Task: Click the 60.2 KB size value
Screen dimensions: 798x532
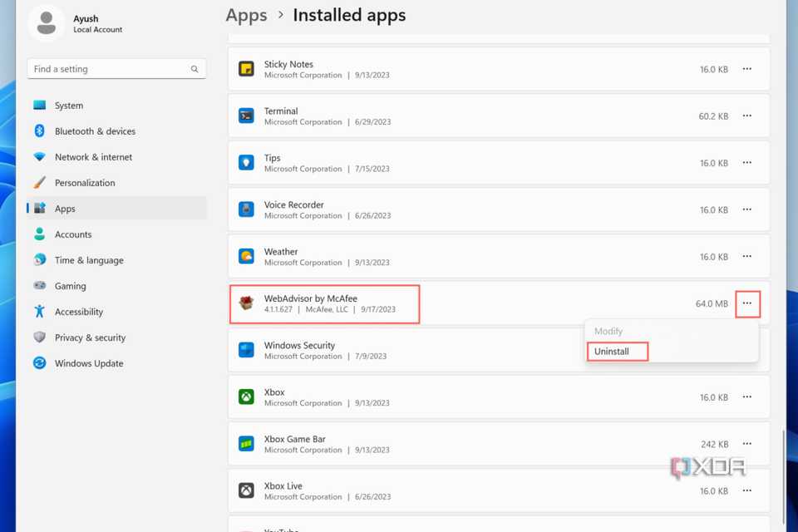Action: click(713, 116)
